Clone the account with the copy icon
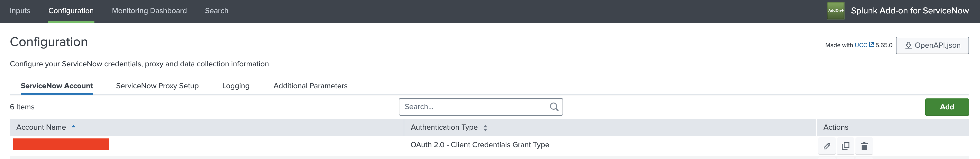The height and width of the screenshot is (159, 980). [x=845, y=146]
